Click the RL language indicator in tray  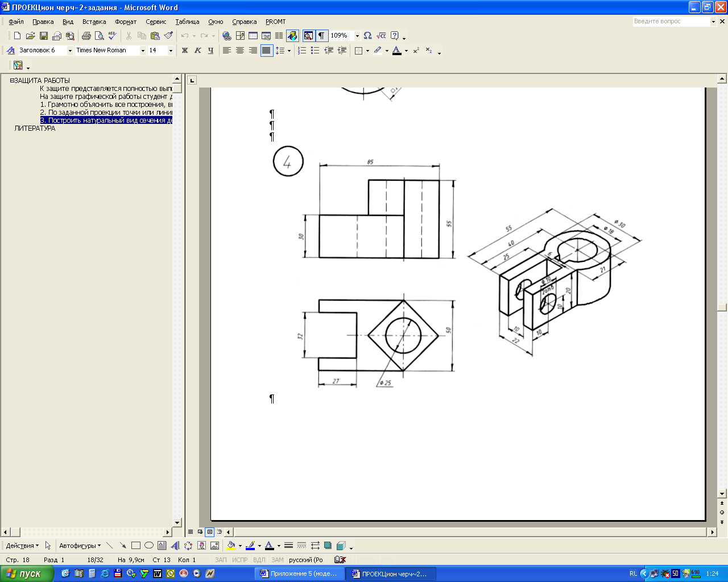tap(633, 574)
